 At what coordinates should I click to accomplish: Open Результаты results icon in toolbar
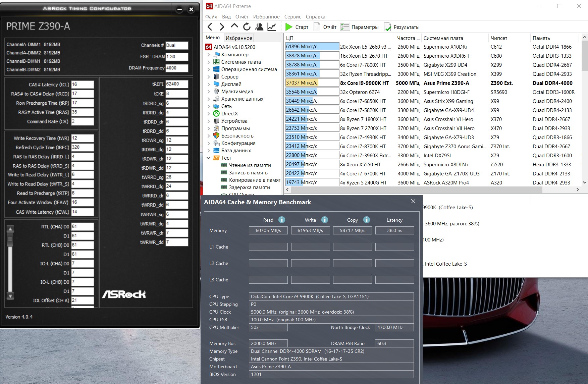[387, 27]
